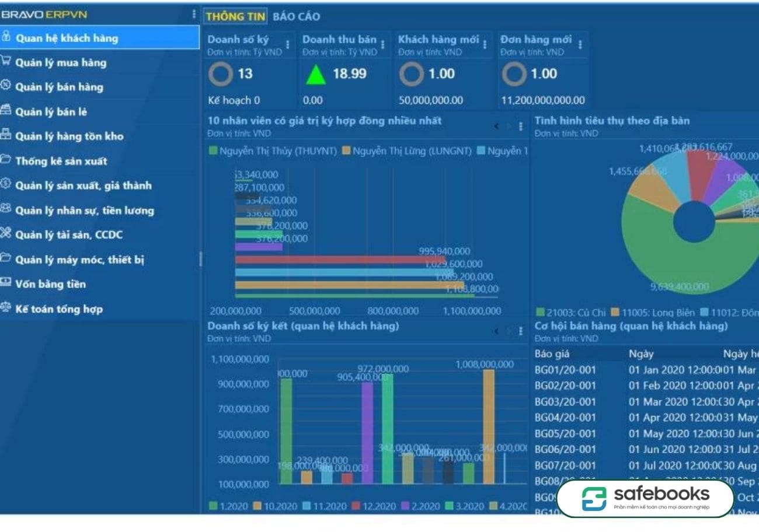Sort table by Báo giá column header
This screenshot has height=532, width=759.
click(552, 353)
